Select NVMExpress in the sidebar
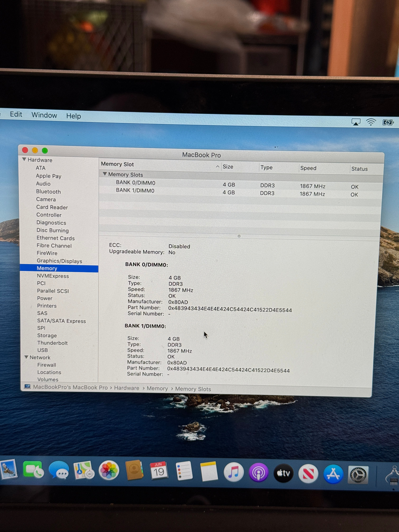 (x=53, y=276)
